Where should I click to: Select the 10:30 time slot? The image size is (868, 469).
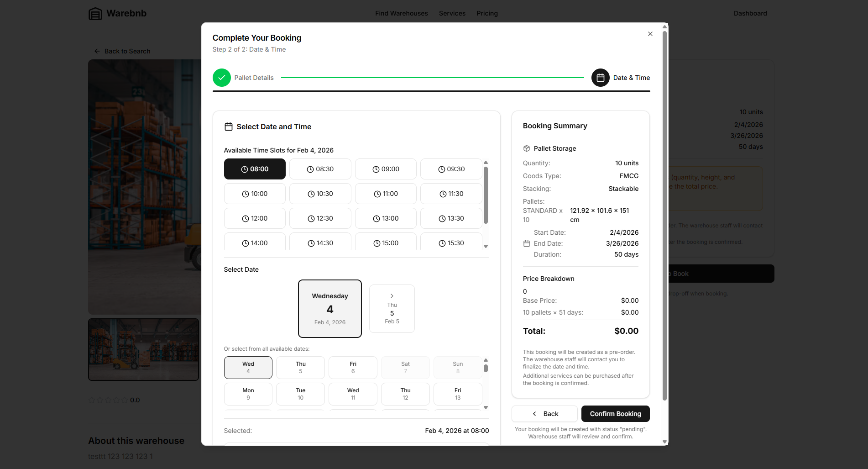click(x=320, y=193)
